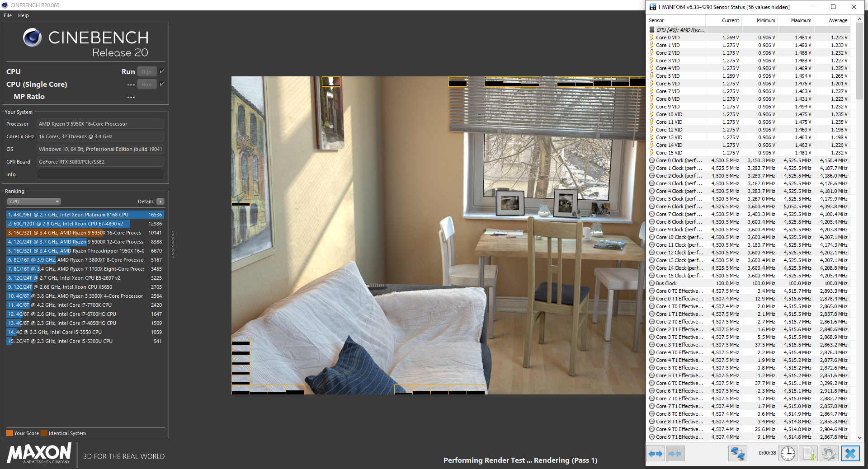
Task: Expand ranking Details with the arrow button
Action: (160, 202)
